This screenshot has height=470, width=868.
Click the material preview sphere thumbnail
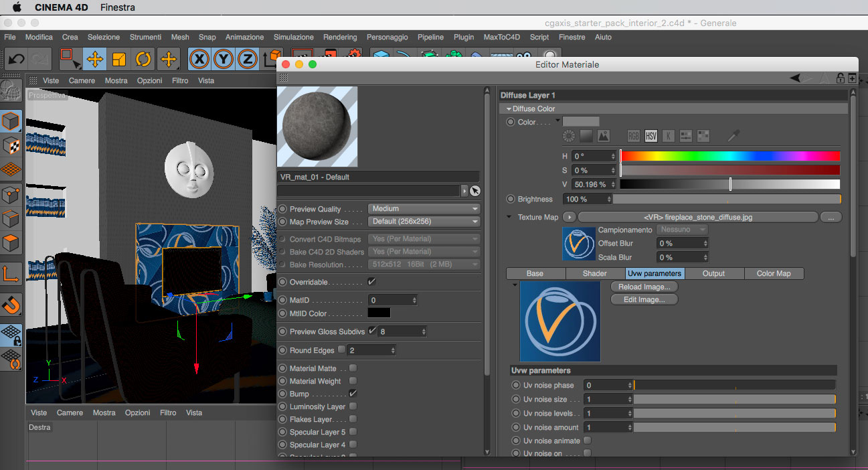[x=317, y=127]
